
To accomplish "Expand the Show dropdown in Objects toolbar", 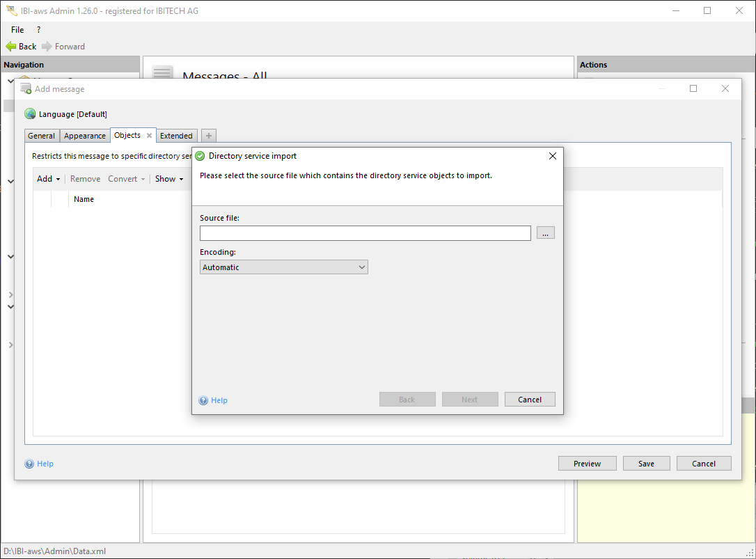I will pos(169,179).
